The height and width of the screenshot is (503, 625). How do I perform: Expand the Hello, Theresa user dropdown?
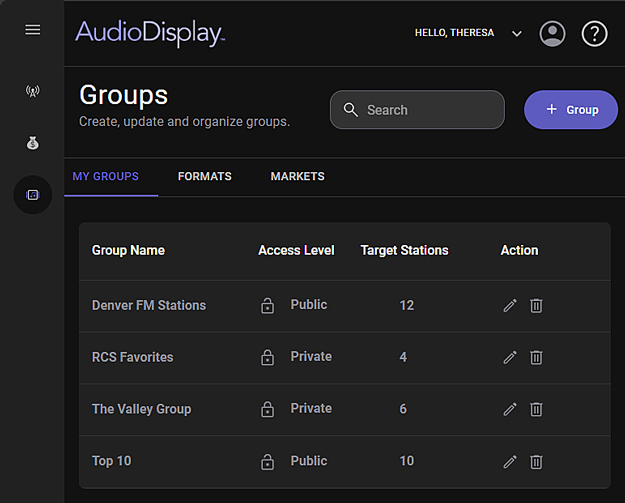click(x=516, y=33)
